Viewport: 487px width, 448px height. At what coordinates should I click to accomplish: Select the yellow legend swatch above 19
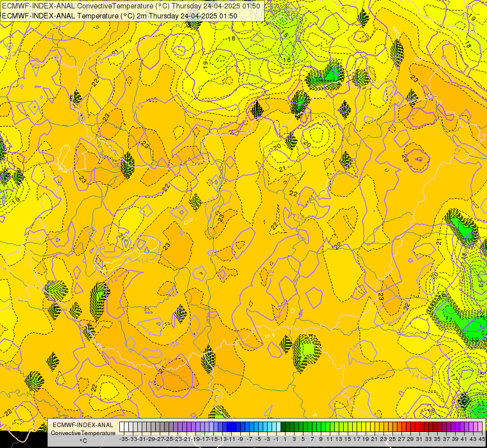pyautogui.click(x=364, y=427)
